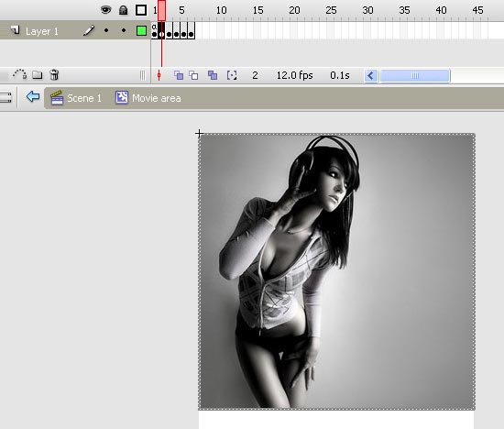The height and width of the screenshot is (429, 504).
Task: Toggle Layer 1 visibility dot
Action: 106,30
